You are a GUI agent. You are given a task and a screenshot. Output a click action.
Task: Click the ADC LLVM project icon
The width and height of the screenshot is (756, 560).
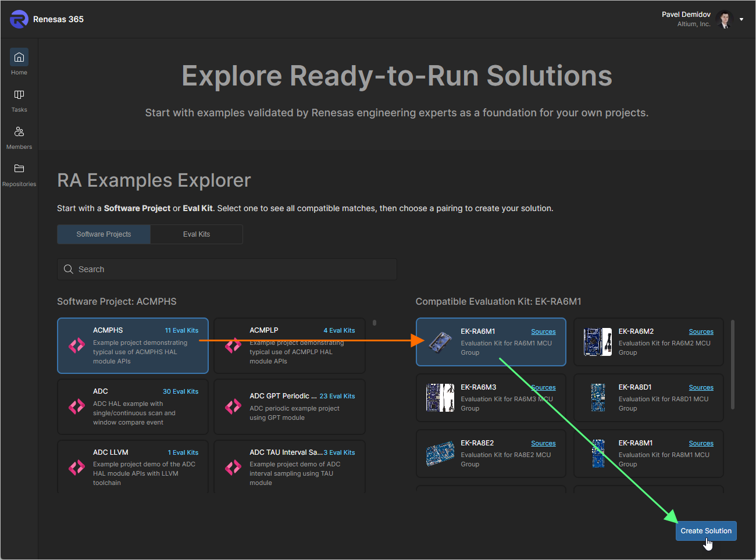pos(77,468)
